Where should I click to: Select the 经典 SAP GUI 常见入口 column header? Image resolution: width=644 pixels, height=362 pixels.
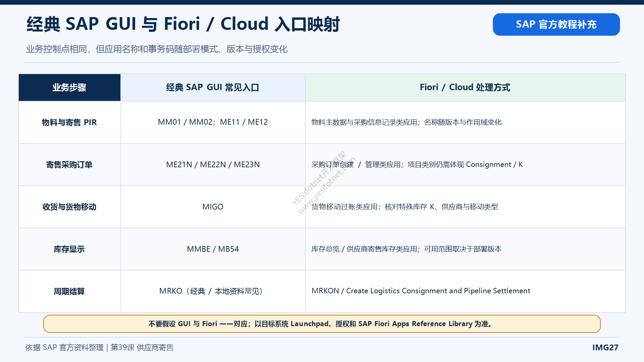click(213, 87)
